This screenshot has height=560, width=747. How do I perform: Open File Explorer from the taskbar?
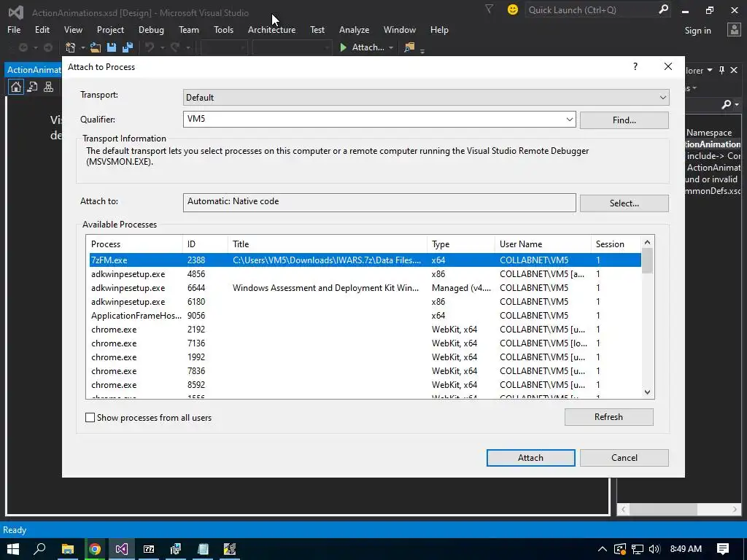68,549
